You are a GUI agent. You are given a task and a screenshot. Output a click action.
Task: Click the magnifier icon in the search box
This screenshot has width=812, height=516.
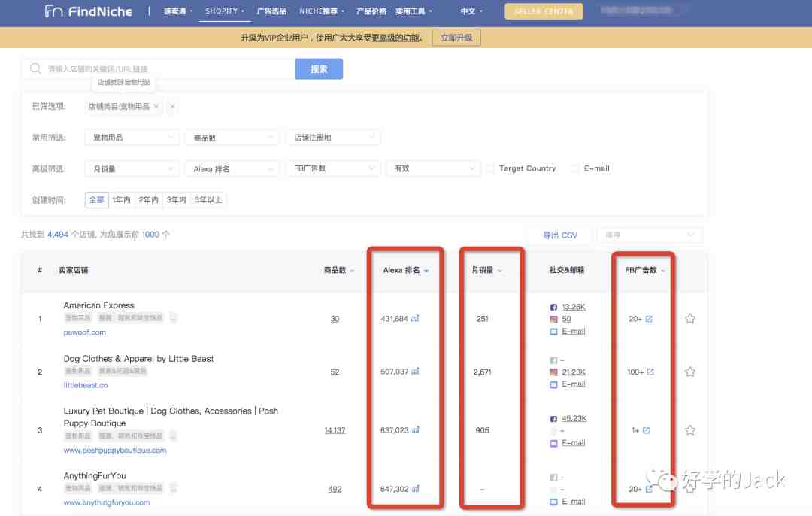click(x=35, y=68)
